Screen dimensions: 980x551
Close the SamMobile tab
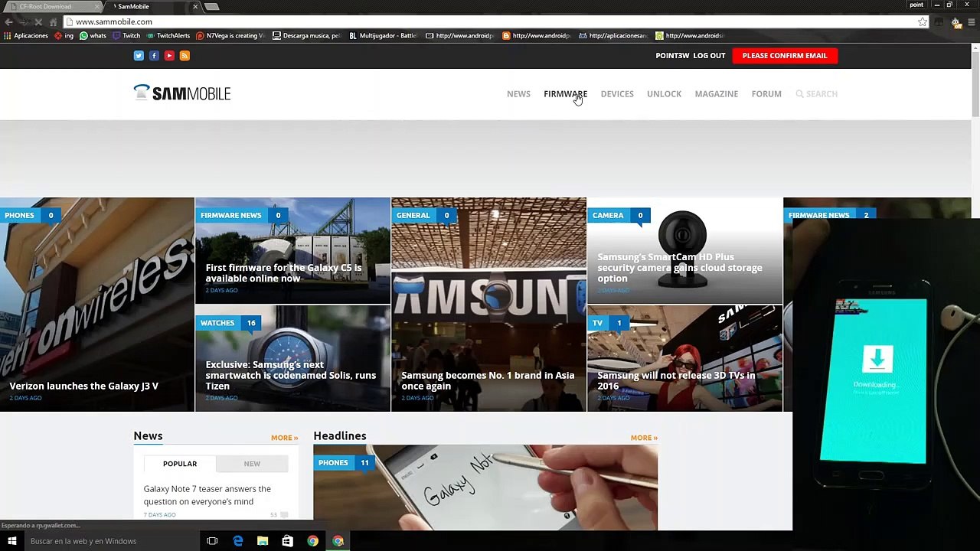(195, 6)
